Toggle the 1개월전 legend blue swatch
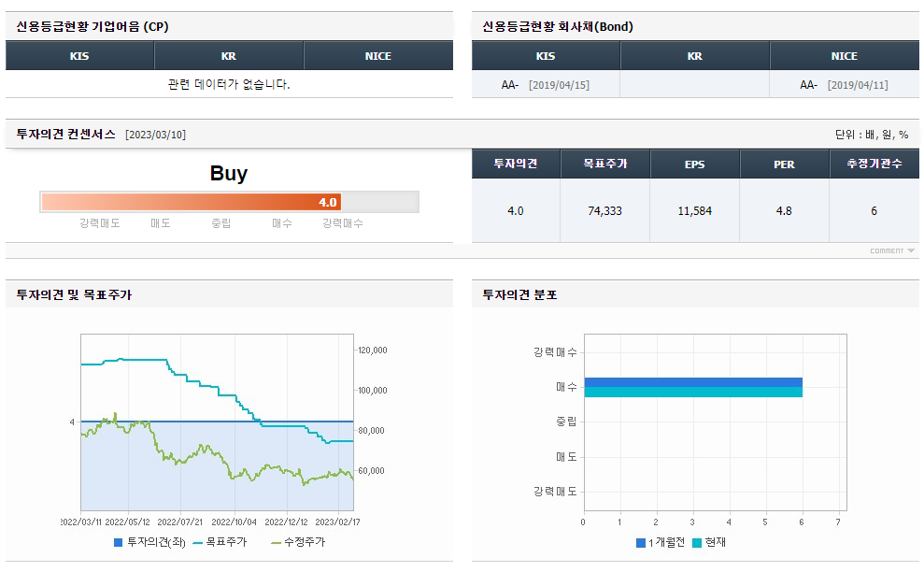 pos(641,542)
